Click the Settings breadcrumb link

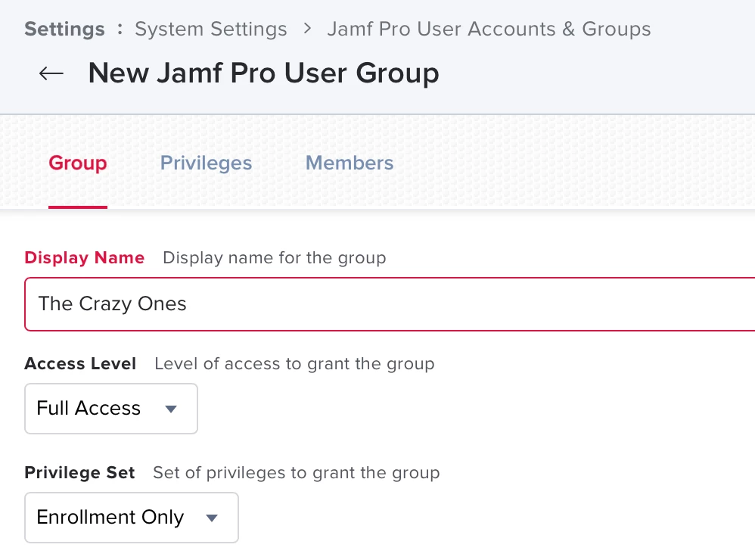pyautogui.click(x=64, y=30)
